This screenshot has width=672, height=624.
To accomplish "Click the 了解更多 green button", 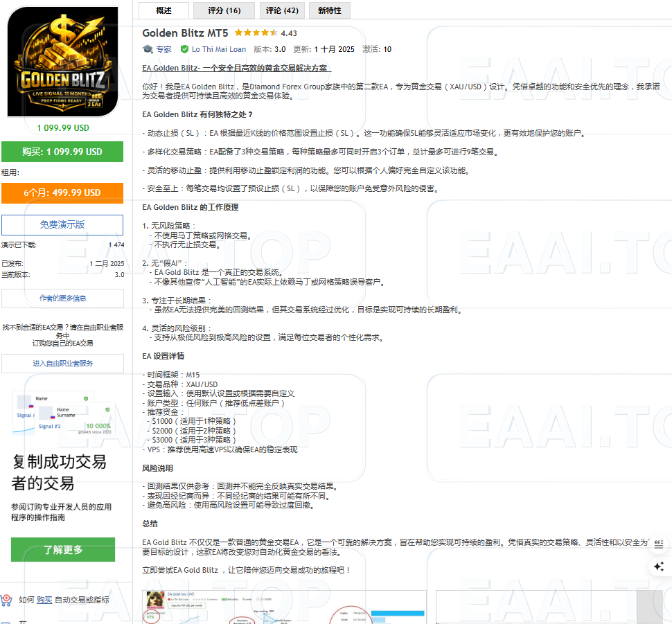I will [62, 549].
